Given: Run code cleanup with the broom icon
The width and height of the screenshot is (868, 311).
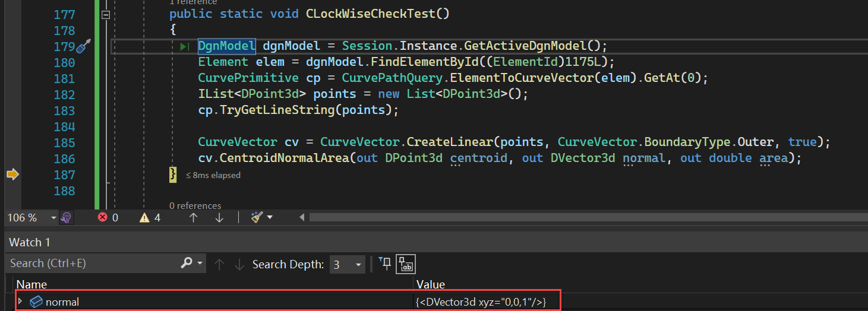Looking at the screenshot, I should 257,218.
